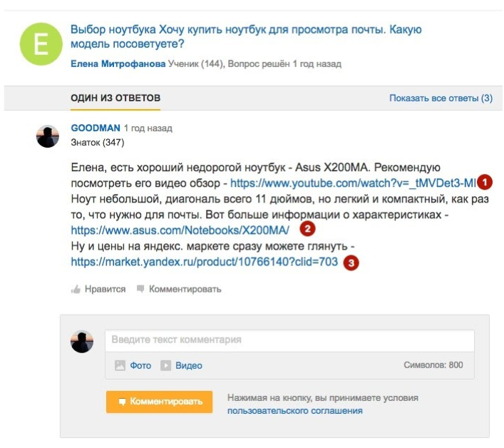
Task: Click the comment text input field
Action: click(289, 340)
